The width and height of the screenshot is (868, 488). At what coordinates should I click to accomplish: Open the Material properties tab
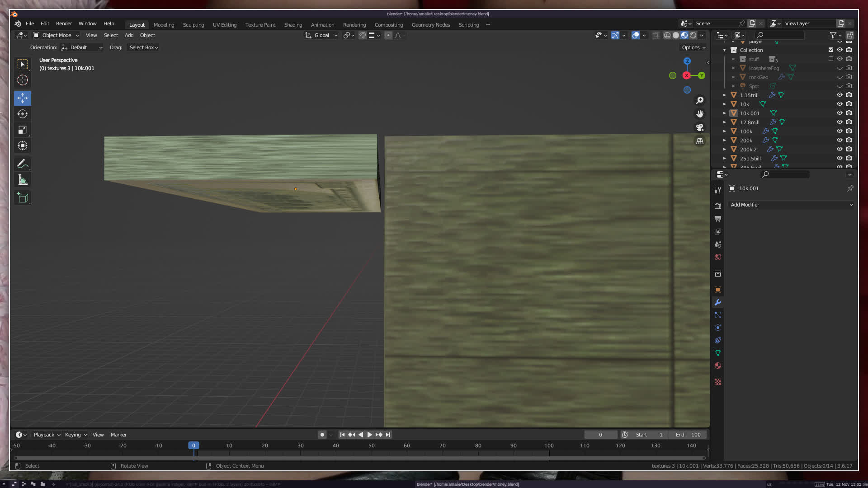click(718, 366)
